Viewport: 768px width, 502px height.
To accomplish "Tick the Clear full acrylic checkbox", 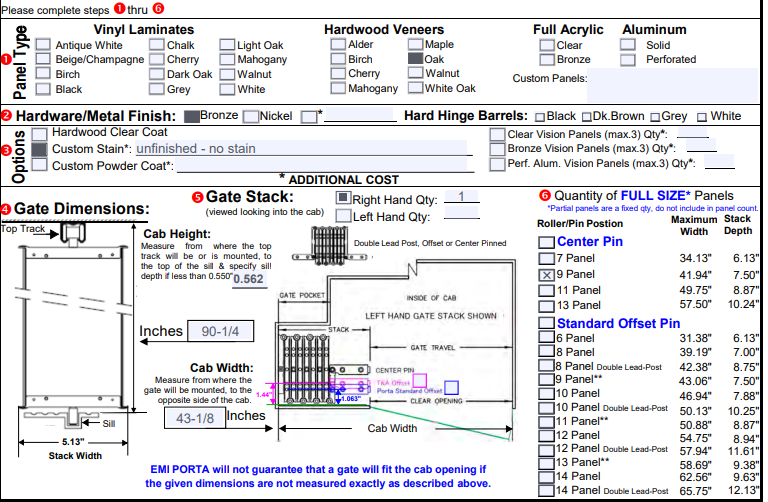I will (x=547, y=45).
